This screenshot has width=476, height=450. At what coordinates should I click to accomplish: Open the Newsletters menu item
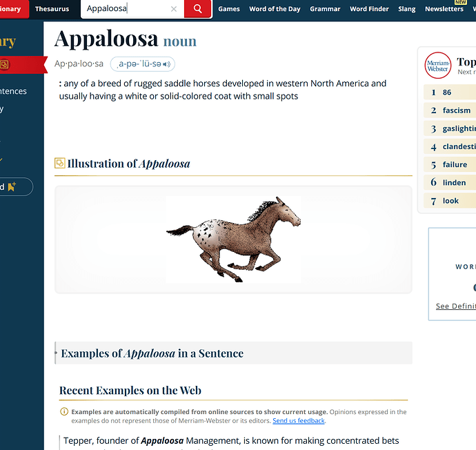pos(444,9)
